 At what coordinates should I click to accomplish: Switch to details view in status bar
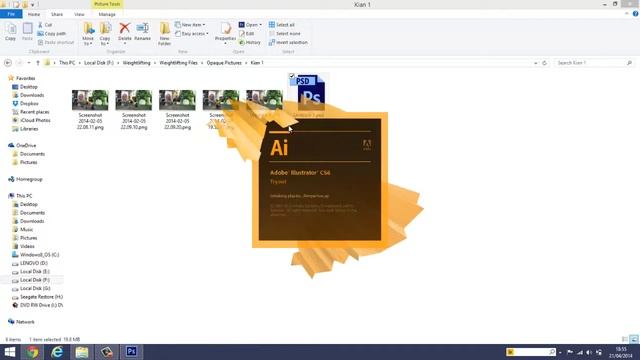(624, 339)
